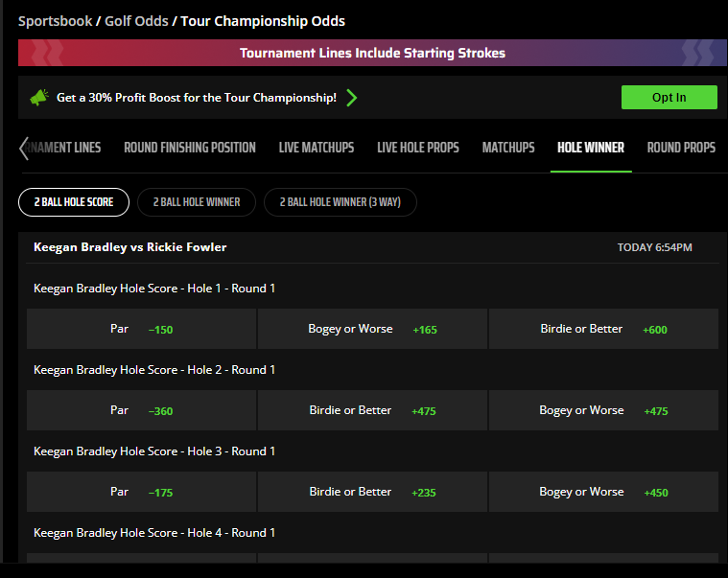The height and width of the screenshot is (578, 728).
Task: Bet Hole 2 Birdie or Better +475
Action: pos(372,410)
